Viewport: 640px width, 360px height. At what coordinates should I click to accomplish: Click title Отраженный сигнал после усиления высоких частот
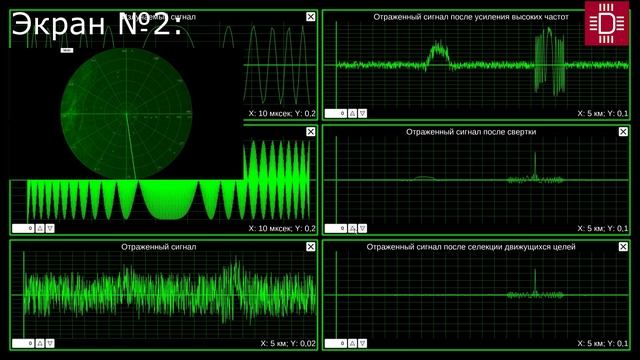click(471, 17)
